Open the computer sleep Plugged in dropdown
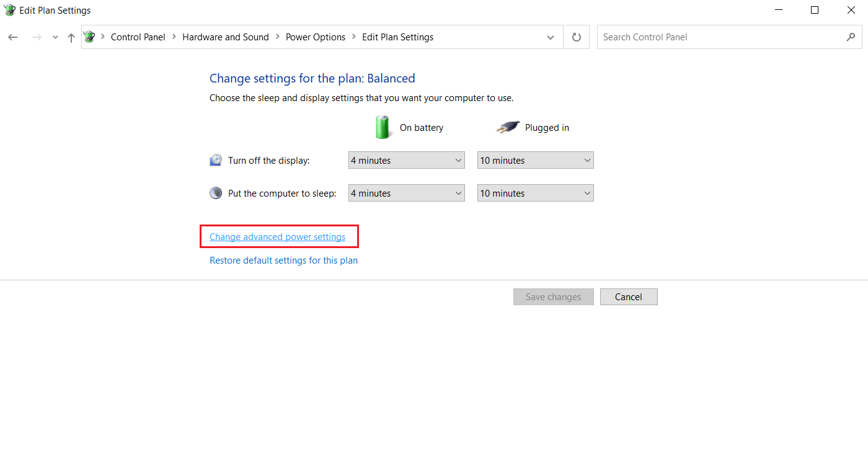The image size is (868, 454). (536, 193)
